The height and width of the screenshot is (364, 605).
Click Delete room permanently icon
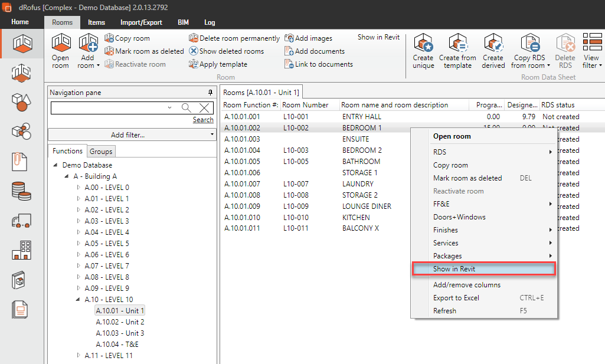[194, 38]
